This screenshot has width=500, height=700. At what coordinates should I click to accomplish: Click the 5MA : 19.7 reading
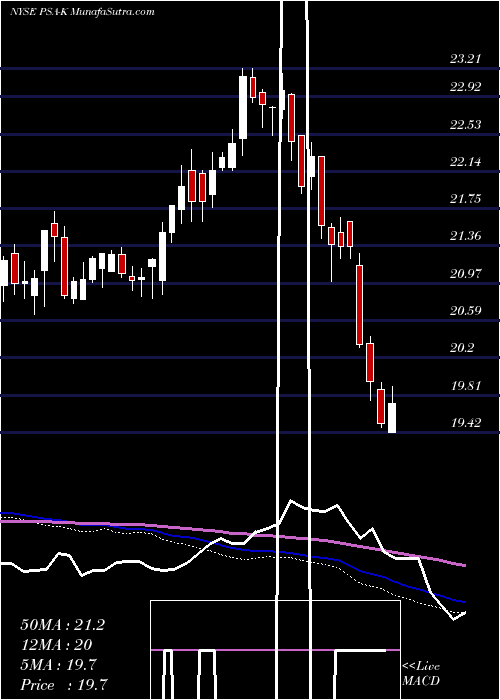coord(58,665)
